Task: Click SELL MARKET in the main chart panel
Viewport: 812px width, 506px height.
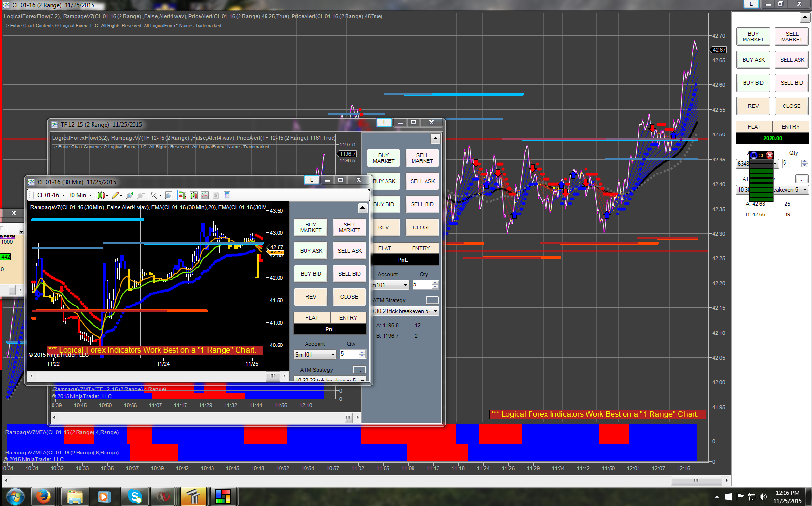Action: [x=792, y=37]
